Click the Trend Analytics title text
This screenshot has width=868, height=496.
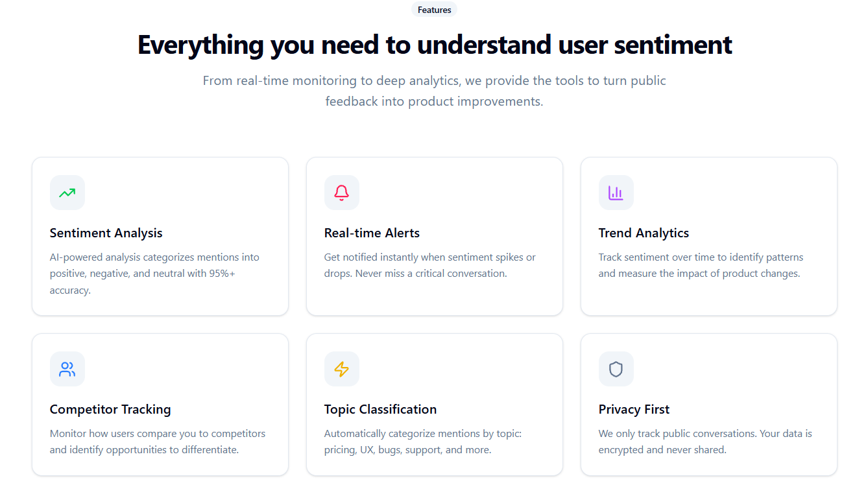pos(644,232)
